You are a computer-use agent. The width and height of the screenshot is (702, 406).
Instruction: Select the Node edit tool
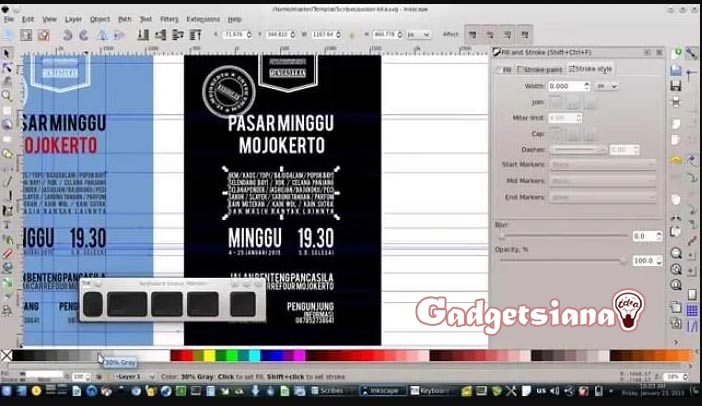coord(7,67)
